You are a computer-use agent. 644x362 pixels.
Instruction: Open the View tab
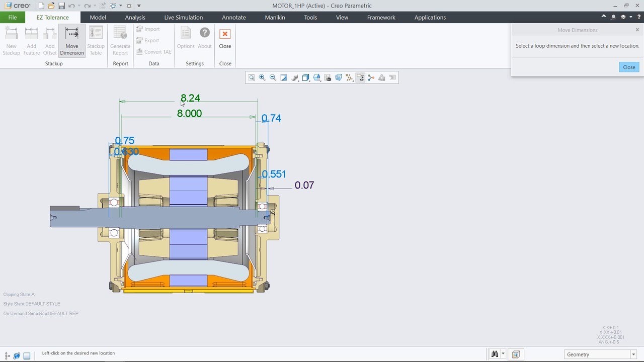pos(342,17)
